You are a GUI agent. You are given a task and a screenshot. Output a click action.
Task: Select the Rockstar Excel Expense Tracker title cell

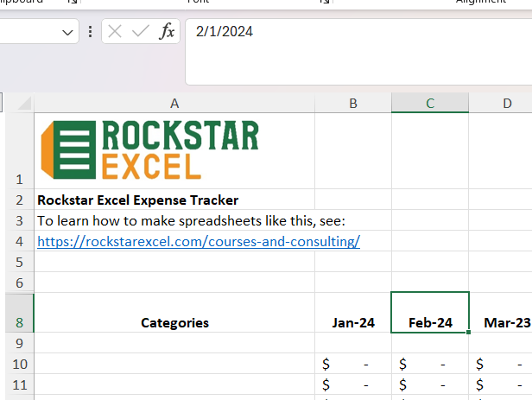tap(138, 200)
